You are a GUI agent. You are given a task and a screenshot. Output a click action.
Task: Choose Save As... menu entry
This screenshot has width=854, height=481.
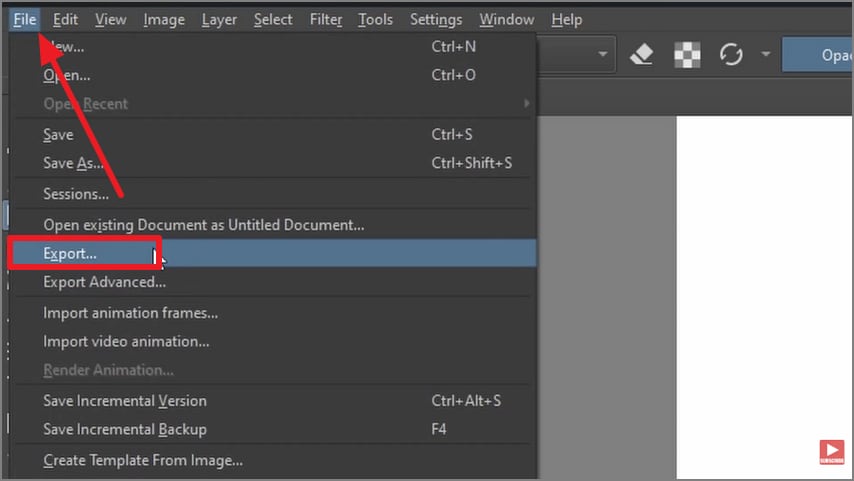click(273, 163)
